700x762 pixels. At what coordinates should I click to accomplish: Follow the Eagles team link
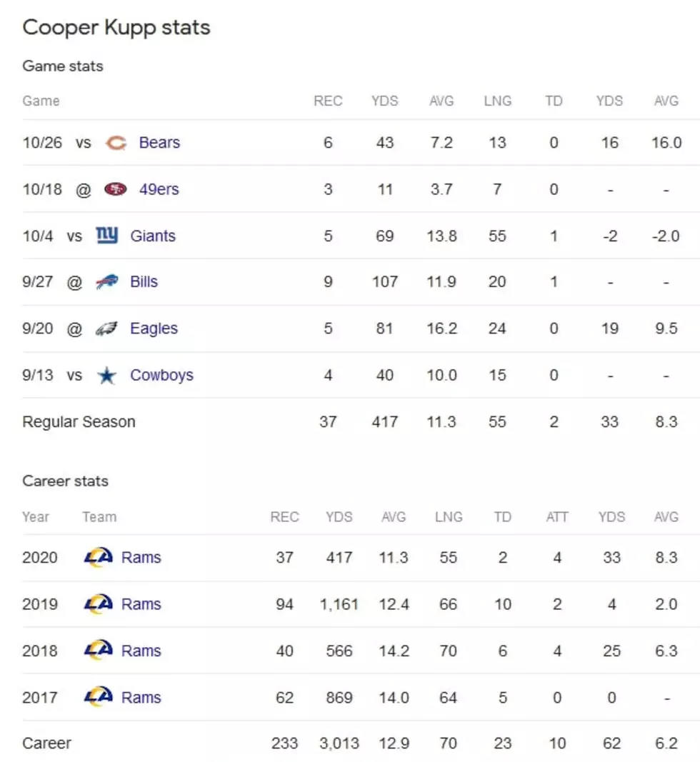154,329
